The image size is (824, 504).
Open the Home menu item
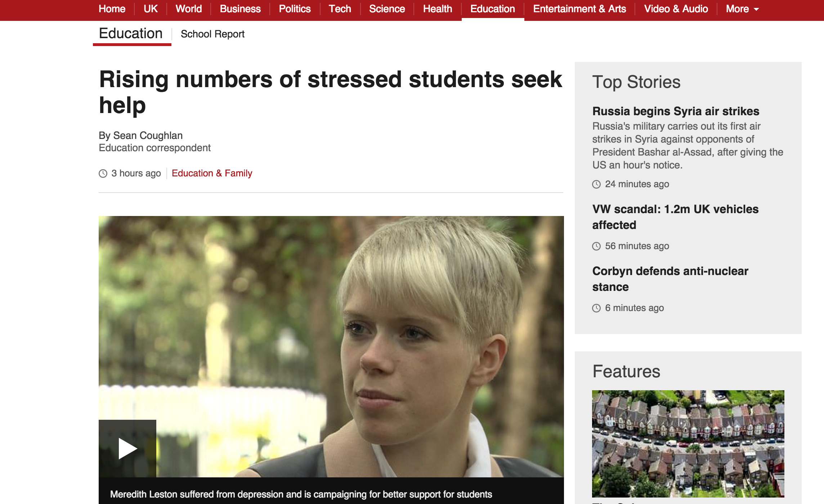(112, 9)
